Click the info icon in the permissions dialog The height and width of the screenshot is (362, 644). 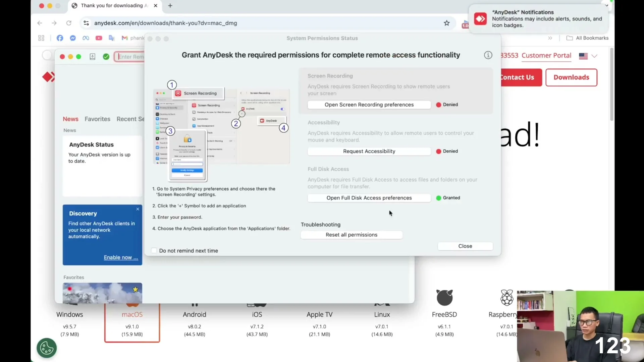coord(488,55)
